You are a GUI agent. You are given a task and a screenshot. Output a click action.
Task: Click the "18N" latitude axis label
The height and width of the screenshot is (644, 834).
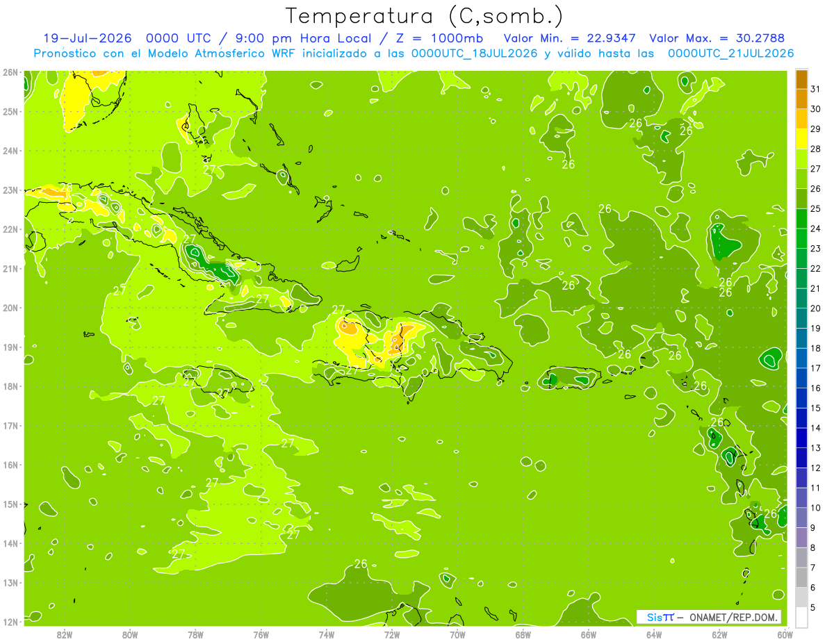click(10, 386)
